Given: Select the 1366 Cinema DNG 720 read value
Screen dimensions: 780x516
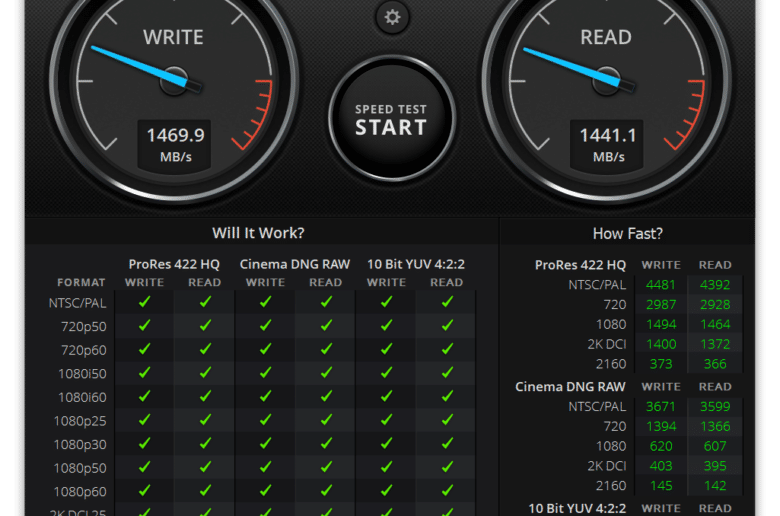Looking at the screenshot, I should point(715,426).
